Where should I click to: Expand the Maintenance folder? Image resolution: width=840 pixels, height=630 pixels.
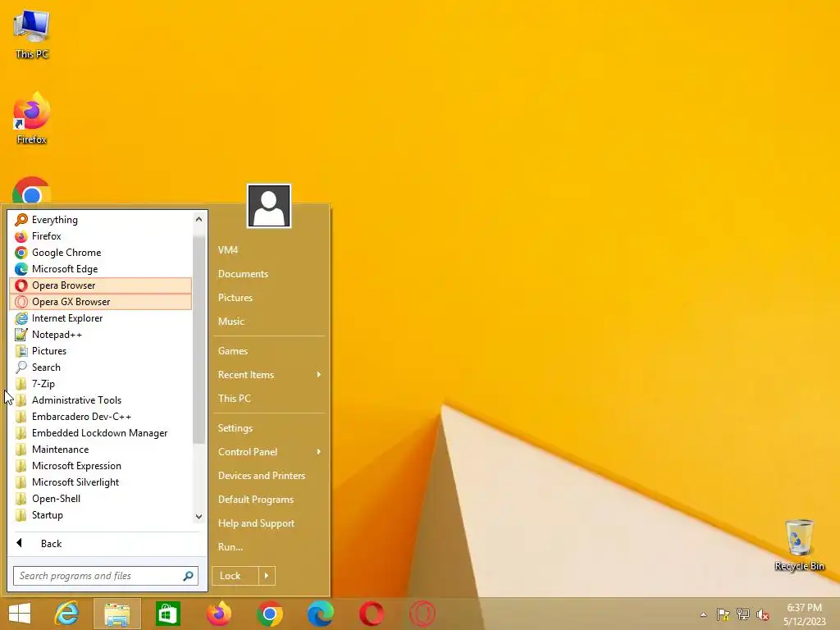pyautogui.click(x=100, y=450)
